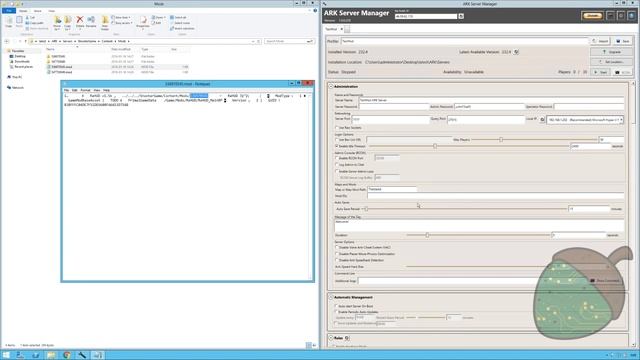Toggle Disable Valve Anti-Cheat System checkbox

337,247
